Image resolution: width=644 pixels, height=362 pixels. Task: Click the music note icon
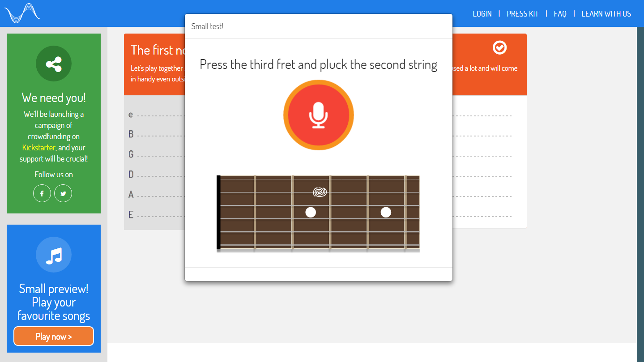click(54, 255)
